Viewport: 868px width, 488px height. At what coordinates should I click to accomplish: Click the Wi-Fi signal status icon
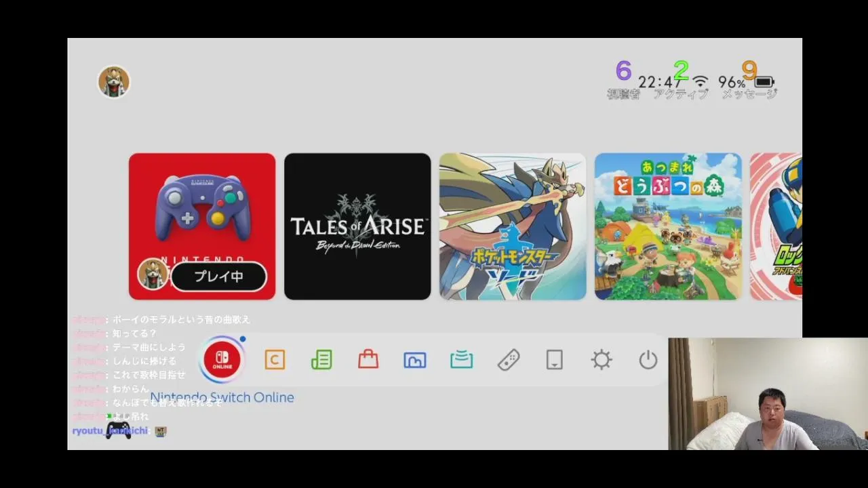700,83
